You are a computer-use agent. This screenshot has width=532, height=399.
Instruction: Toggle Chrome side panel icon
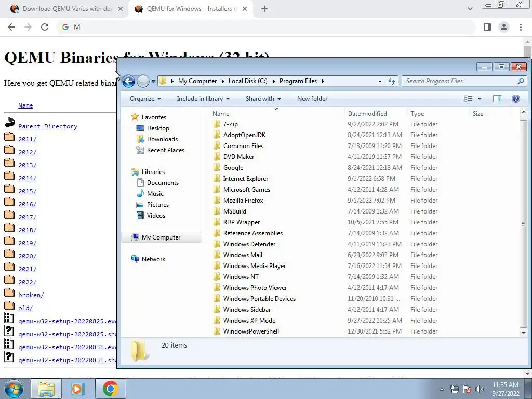[x=487, y=27]
